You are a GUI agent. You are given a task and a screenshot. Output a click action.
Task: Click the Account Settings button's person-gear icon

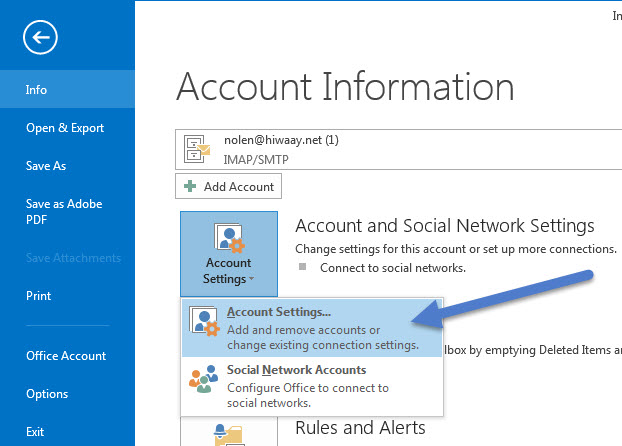pyautogui.click(x=229, y=238)
